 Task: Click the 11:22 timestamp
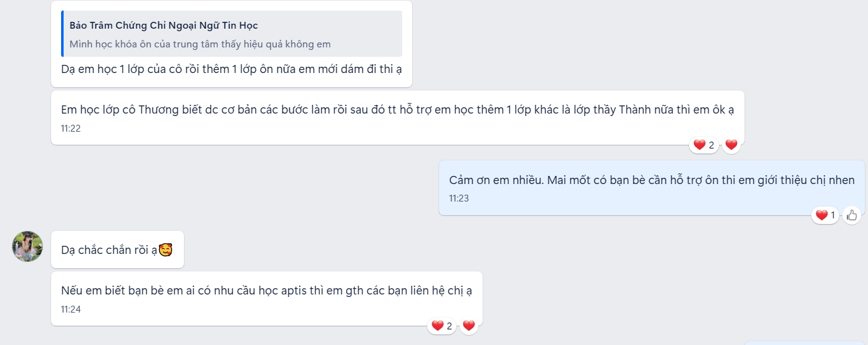71,129
